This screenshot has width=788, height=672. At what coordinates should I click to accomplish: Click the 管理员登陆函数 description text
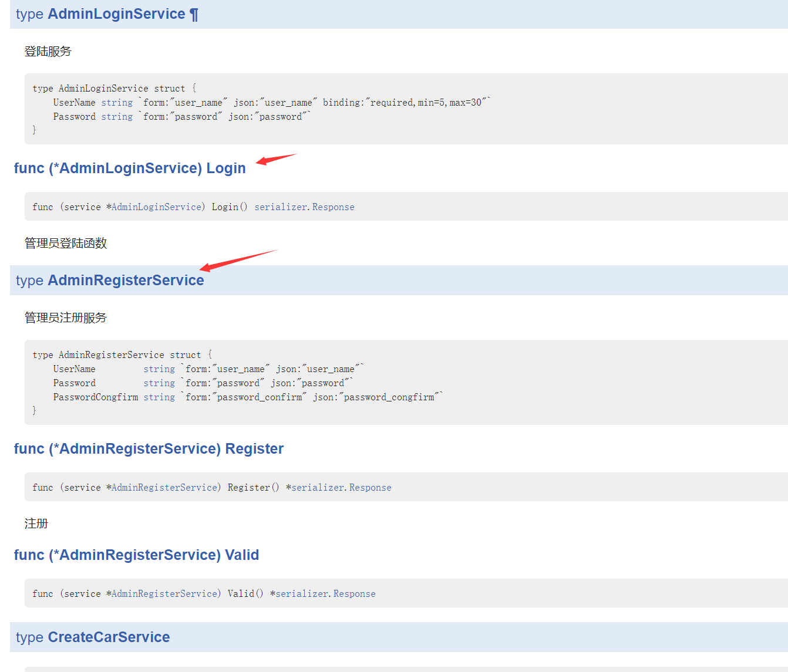tap(66, 244)
